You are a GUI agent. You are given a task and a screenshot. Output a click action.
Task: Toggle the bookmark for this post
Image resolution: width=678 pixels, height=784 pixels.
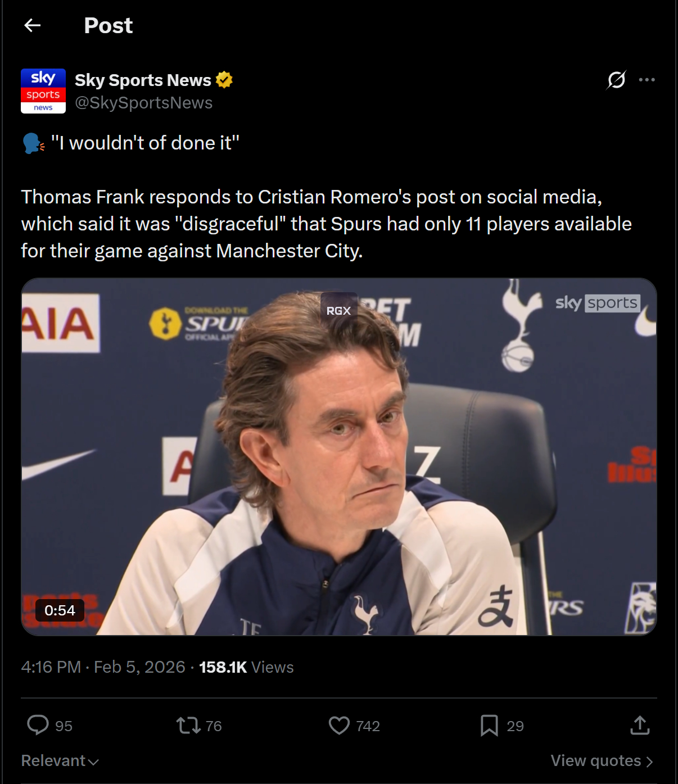point(489,726)
